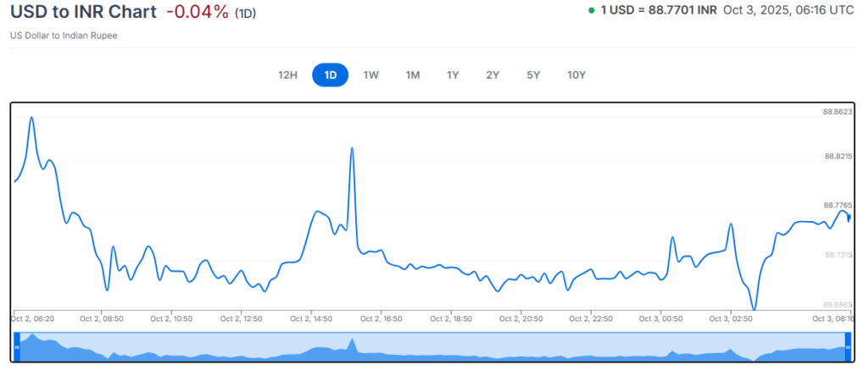
Task: Click the line's end-point marker at right
Action: (849, 218)
